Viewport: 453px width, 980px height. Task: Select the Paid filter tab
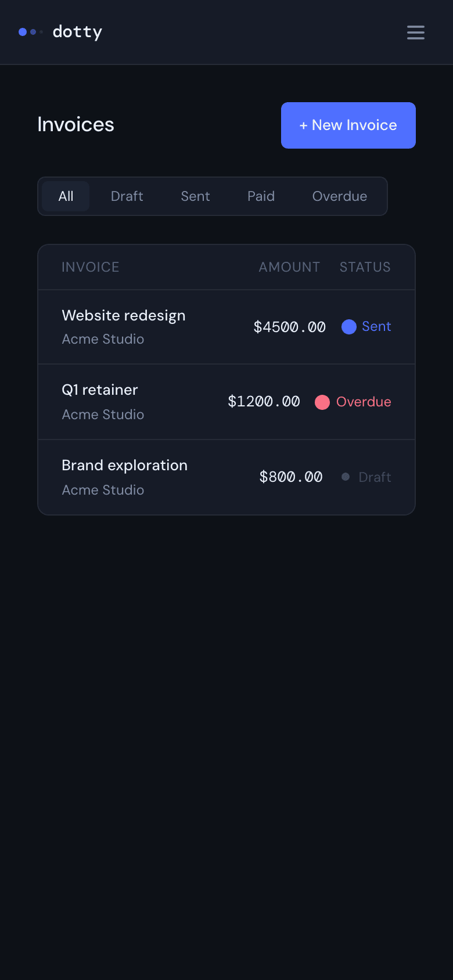(x=261, y=196)
